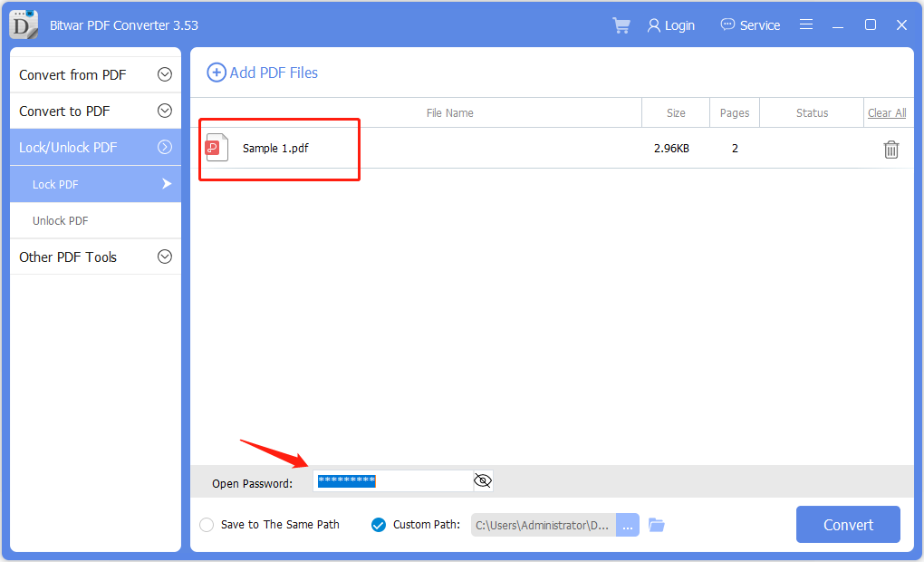Image resolution: width=924 pixels, height=562 pixels.
Task: Close the Bitwar PDF Converter window
Action: (x=901, y=24)
